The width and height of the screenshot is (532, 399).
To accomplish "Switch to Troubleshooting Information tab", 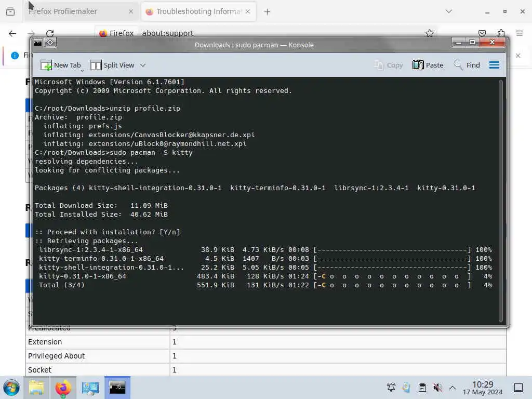I will pos(198,11).
